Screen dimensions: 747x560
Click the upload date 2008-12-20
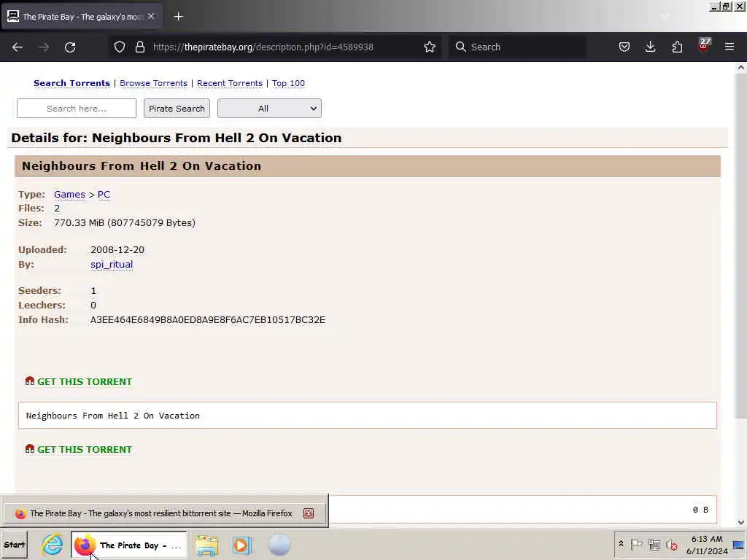coord(117,249)
